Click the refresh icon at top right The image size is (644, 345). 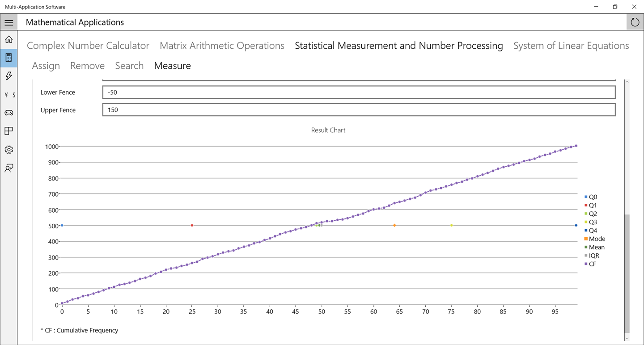635,22
